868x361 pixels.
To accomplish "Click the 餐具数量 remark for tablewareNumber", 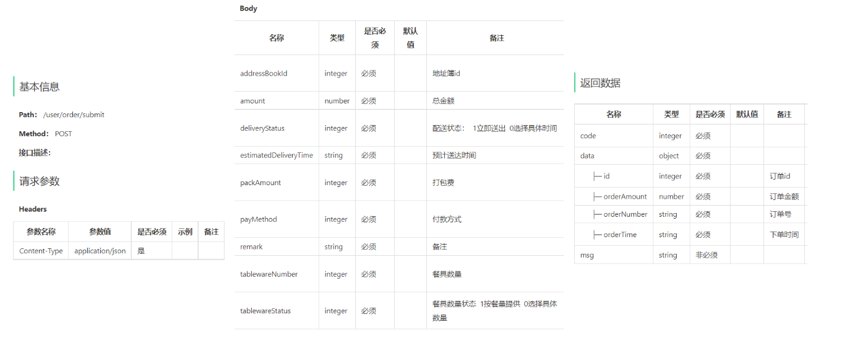I will click(495, 274).
